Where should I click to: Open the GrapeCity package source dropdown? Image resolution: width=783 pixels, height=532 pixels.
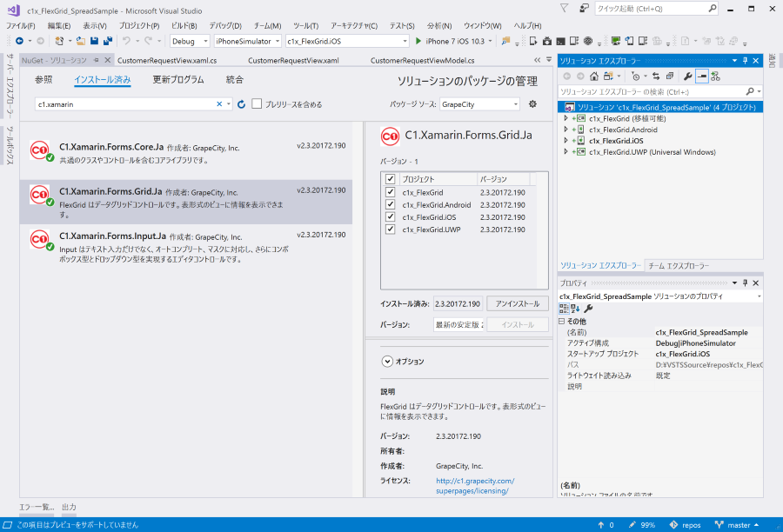(480, 104)
